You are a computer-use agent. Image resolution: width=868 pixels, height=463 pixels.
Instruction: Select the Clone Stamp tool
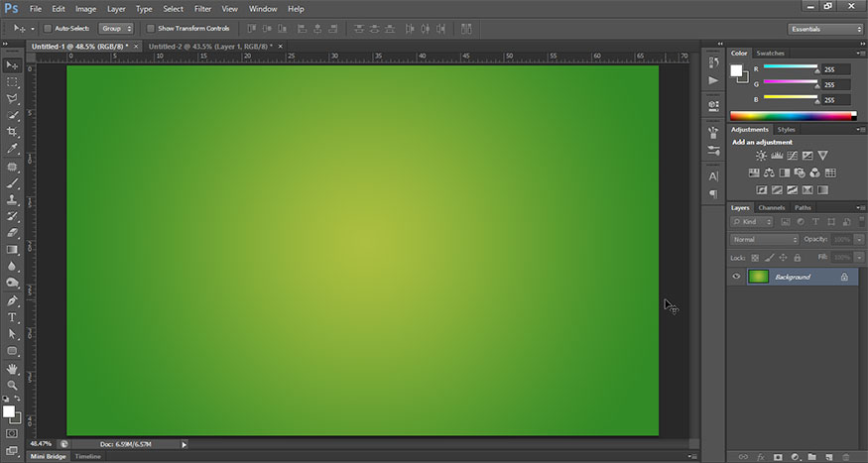coord(12,199)
